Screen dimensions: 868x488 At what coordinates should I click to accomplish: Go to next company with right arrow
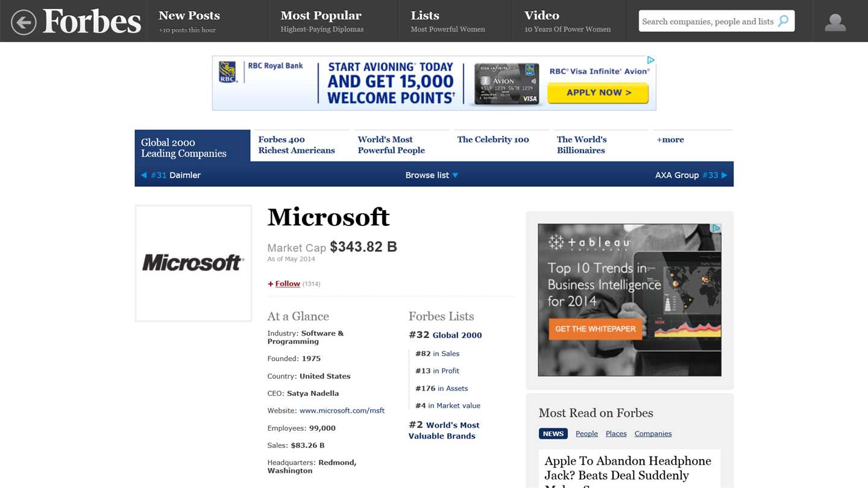point(724,175)
